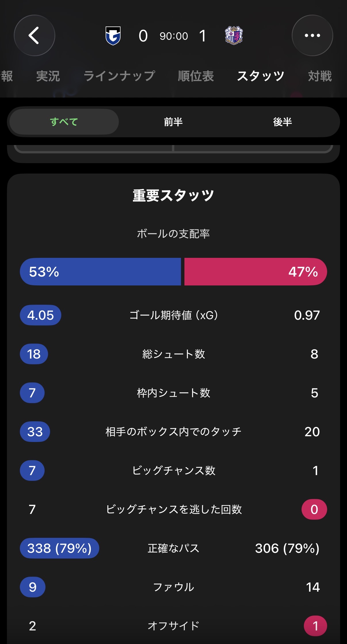This screenshot has height=644, width=347.
Task: Tap the back arrow button
Action: pos(35,35)
